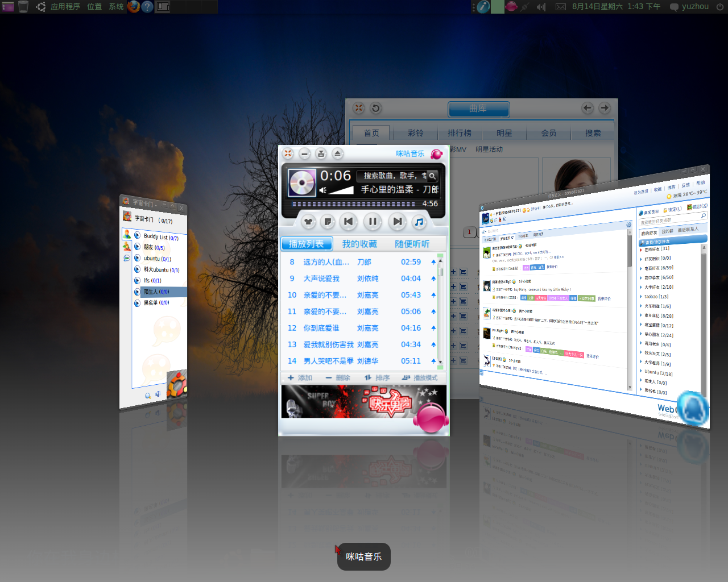Skip to previous track in music player
728x582 pixels.
pyautogui.click(x=349, y=222)
